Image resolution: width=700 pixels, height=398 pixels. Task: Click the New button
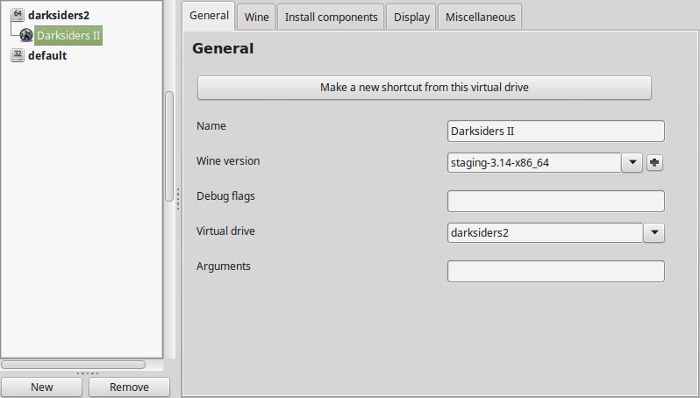[x=42, y=387]
